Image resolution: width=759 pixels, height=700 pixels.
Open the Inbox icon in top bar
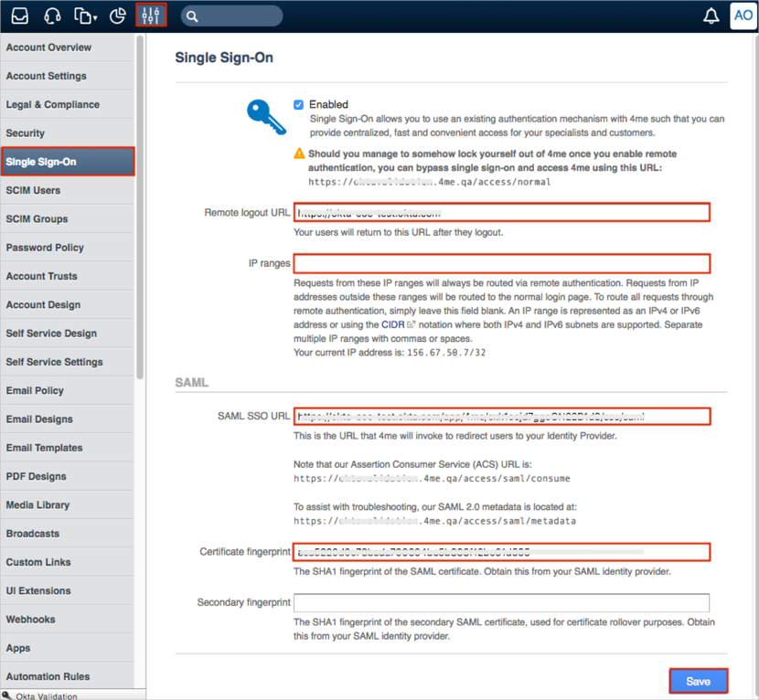(19, 16)
